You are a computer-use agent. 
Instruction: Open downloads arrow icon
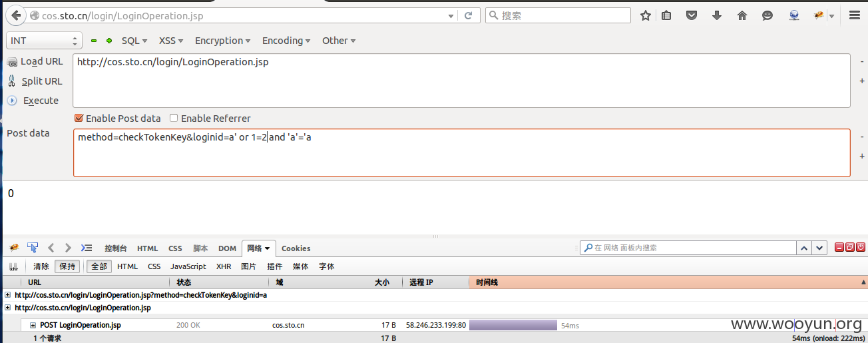[717, 15]
